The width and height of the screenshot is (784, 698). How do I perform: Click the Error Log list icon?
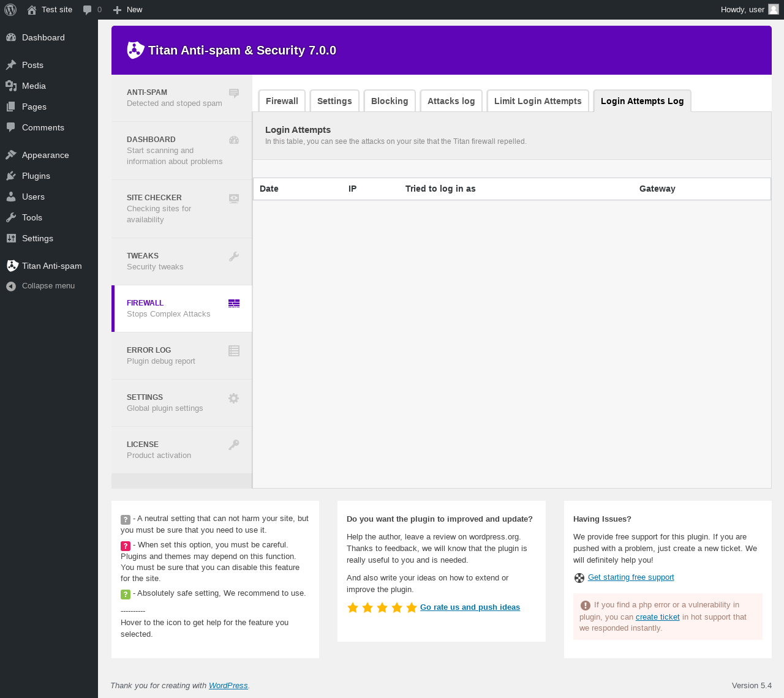(234, 351)
